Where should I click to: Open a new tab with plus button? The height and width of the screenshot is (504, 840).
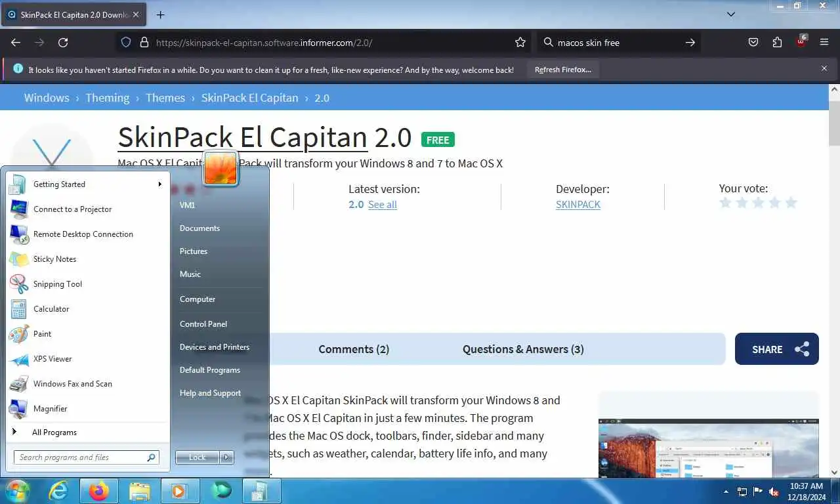coord(161,14)
